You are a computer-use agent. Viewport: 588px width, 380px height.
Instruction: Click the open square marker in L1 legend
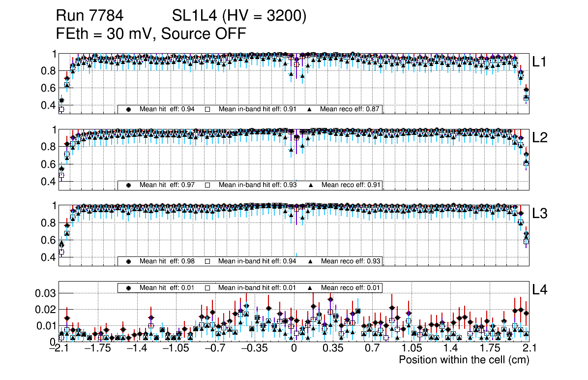(x=207, y=109)
